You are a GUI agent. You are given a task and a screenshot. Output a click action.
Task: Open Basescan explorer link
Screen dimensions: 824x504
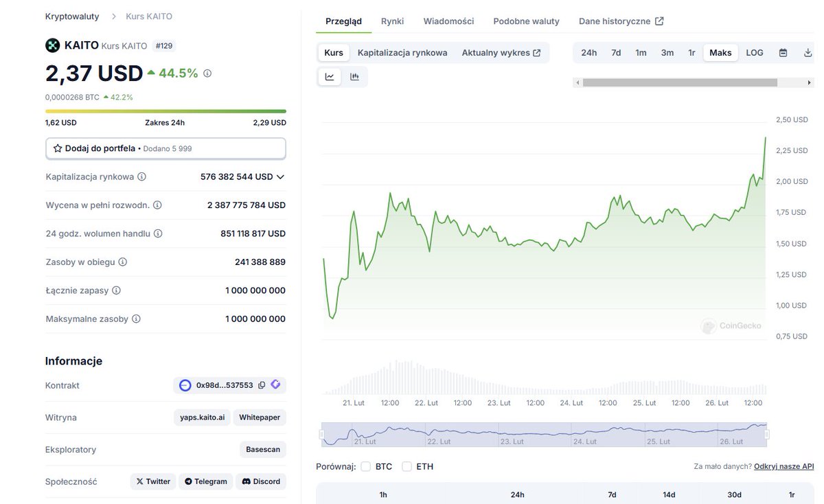click(x=263, y=450)
